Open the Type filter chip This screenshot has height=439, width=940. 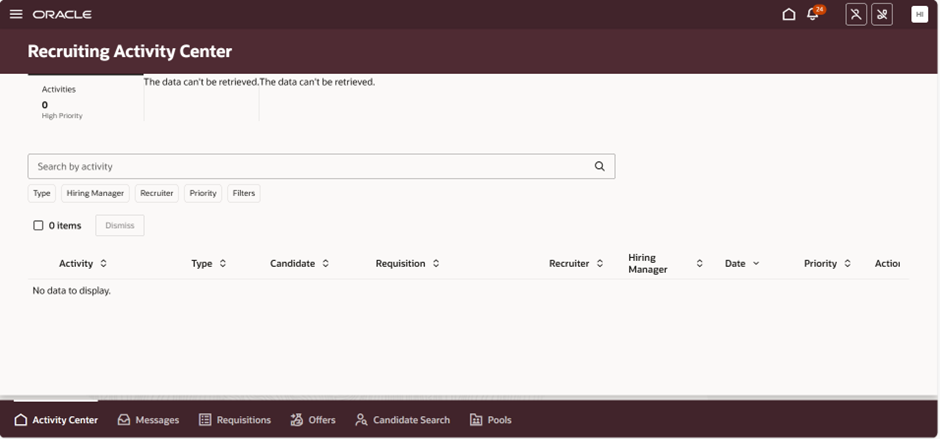[x=42, y=193]
